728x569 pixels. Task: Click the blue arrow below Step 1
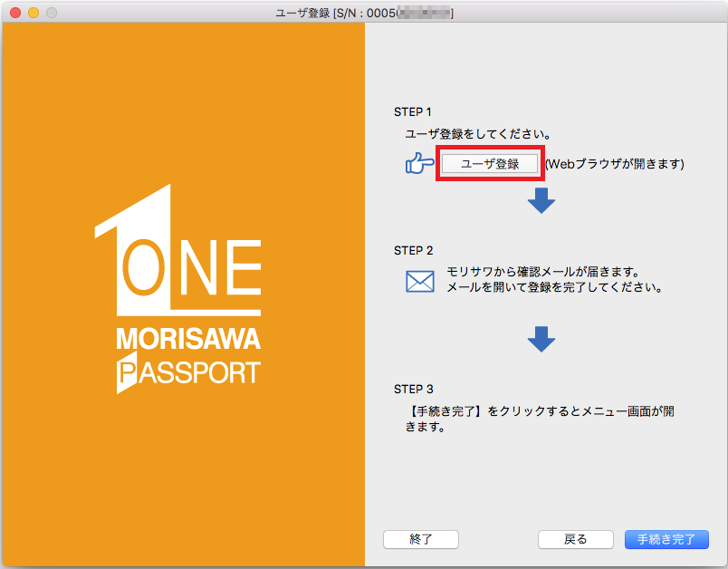(x=541, y=200)
